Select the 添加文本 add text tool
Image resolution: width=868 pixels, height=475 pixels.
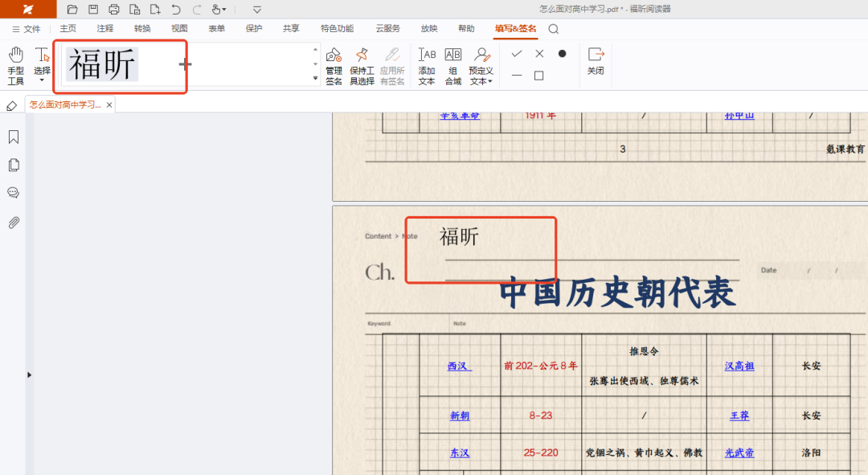pyautogui.click(x=426, y=64)
